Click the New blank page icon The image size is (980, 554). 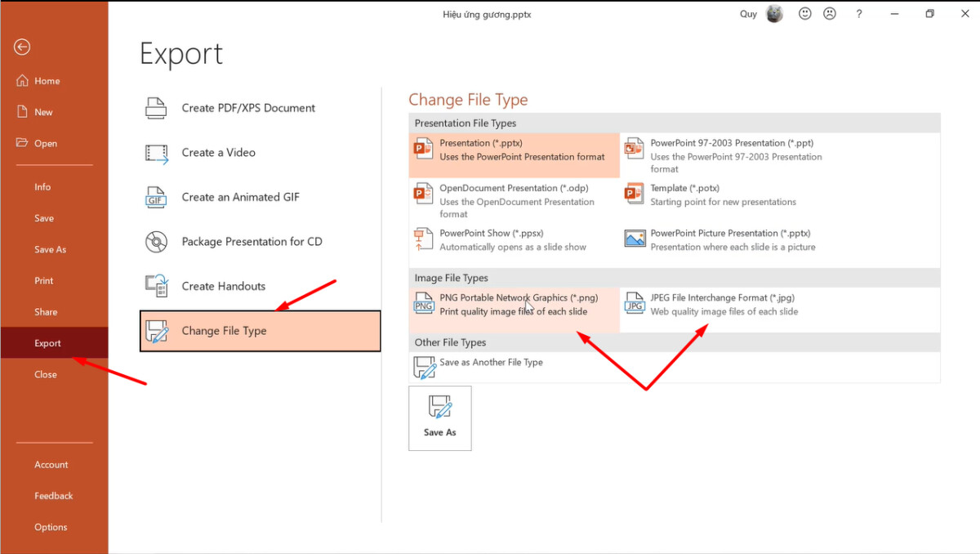click(22, 112)
